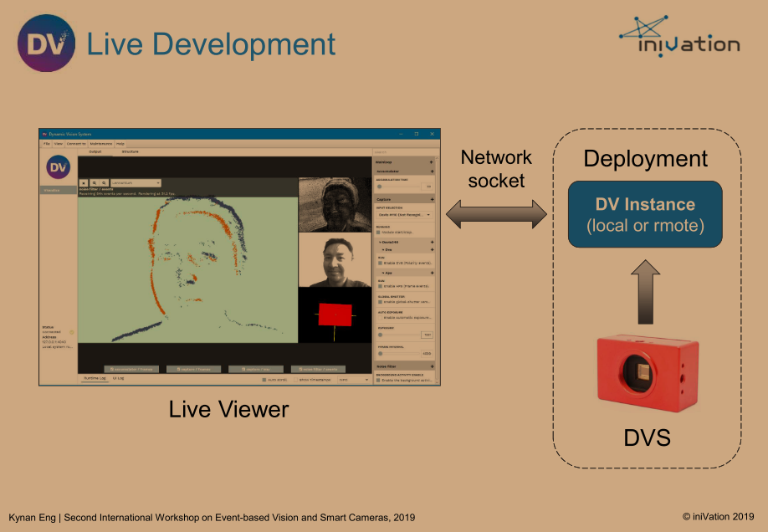Open the Help menu
Screen dimensions: 768x532
[120, 144]
